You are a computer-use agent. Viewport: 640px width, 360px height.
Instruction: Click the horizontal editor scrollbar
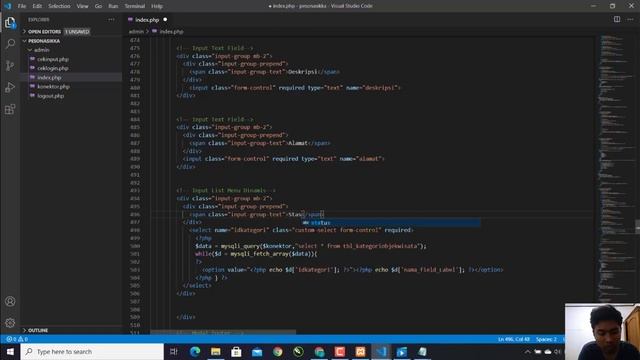click(223, 332)
